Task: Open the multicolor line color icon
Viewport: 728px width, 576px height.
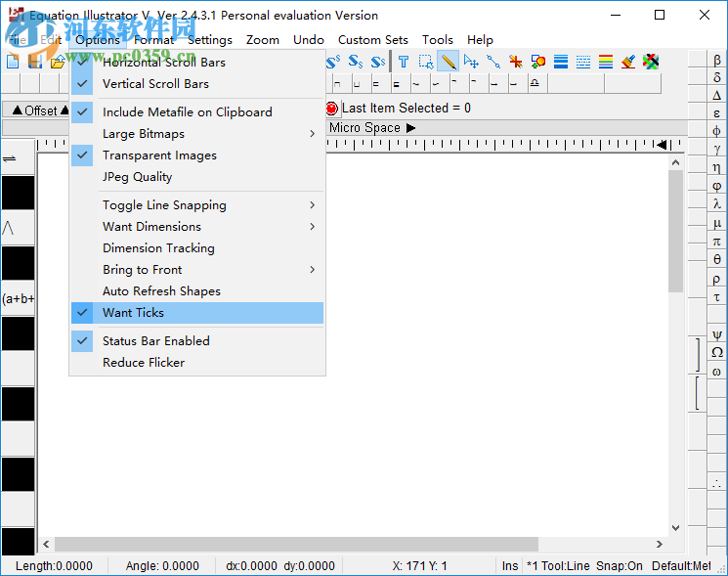Action: [x=606, y=62]
